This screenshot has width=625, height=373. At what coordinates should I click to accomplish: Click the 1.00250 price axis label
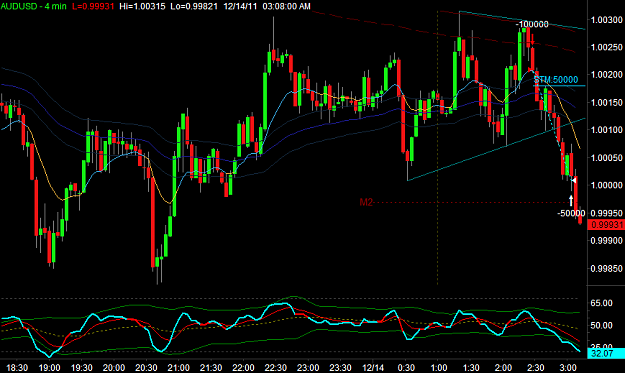click(x=607, y=47)
